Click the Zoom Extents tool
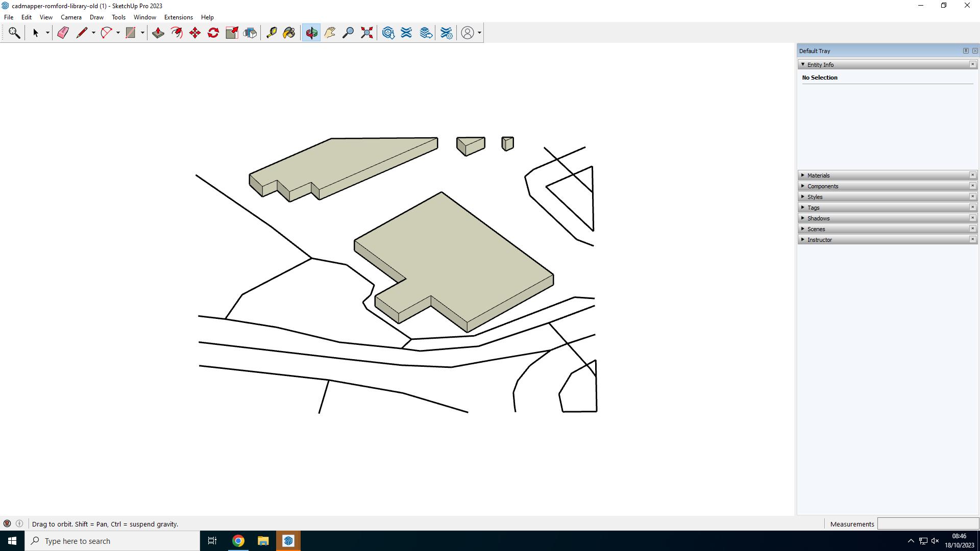The image size is (980, 551). (366, 33)
